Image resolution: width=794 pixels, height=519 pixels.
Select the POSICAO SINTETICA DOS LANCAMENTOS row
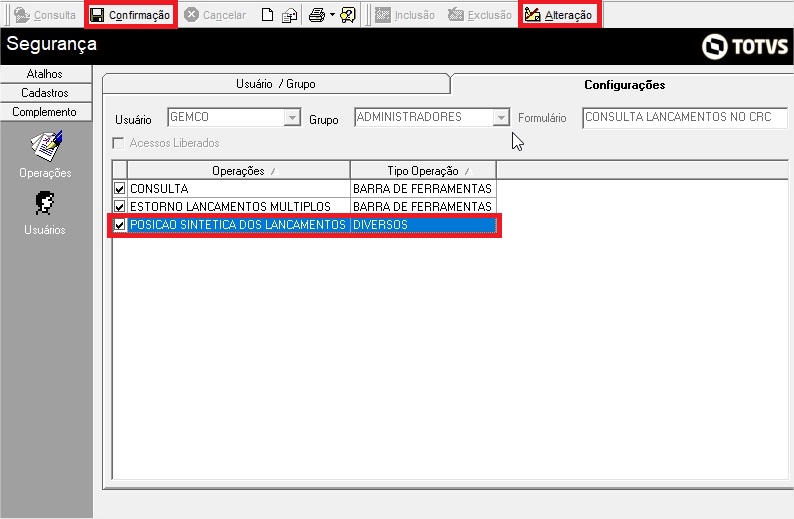coord(304,225)
